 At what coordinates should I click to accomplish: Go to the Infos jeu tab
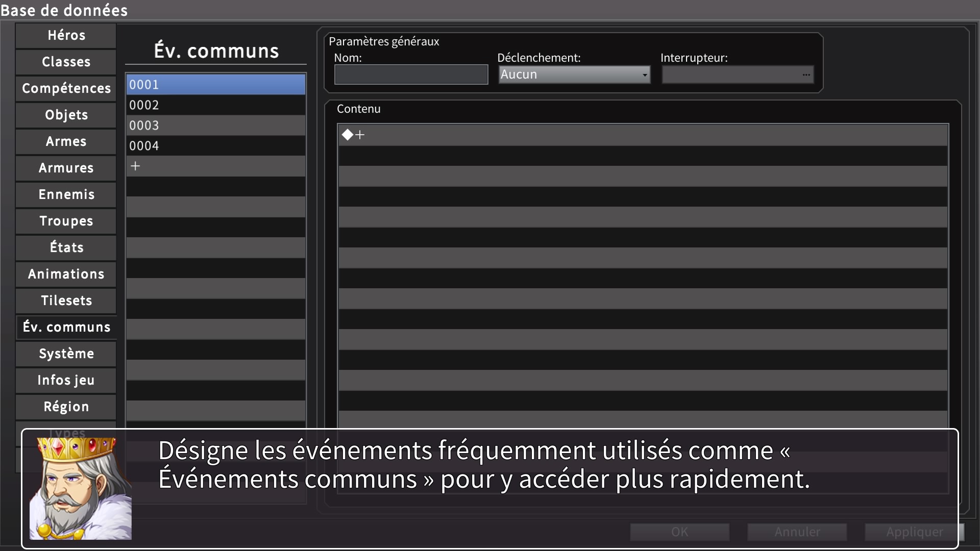(66, 380)
